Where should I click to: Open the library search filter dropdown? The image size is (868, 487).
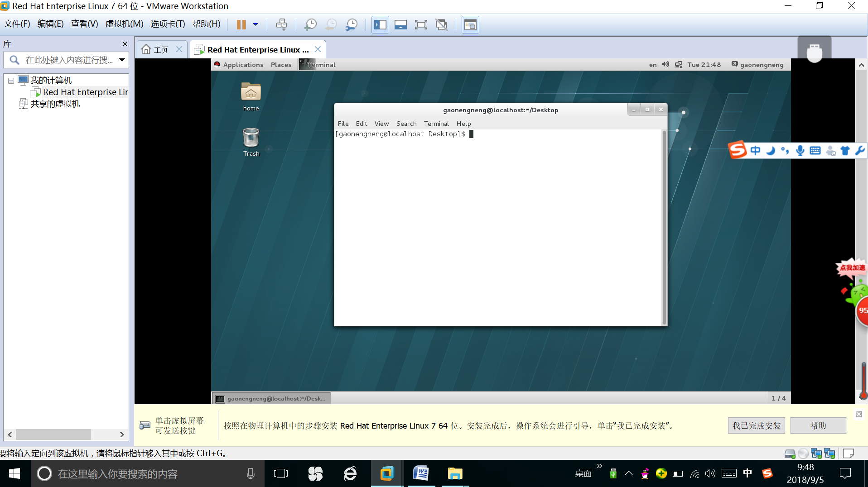(122, 60)
